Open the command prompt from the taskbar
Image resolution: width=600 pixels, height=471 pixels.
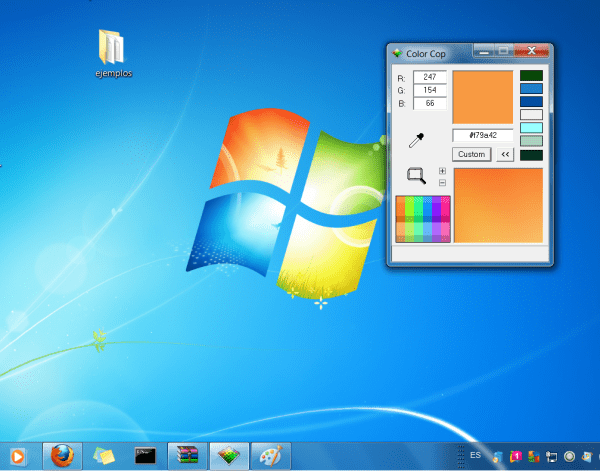pos(145,455)
